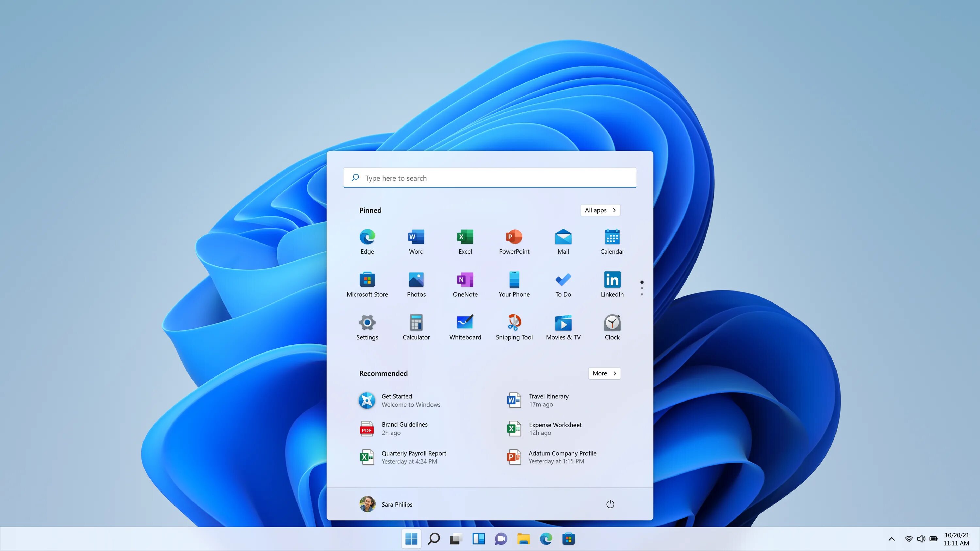Open Snipping Tool
Screen dimensions: 980x551
pos(514,322)
